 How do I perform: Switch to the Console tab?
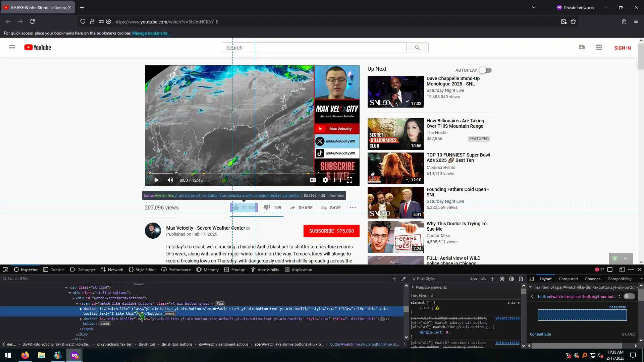point(54,270)
